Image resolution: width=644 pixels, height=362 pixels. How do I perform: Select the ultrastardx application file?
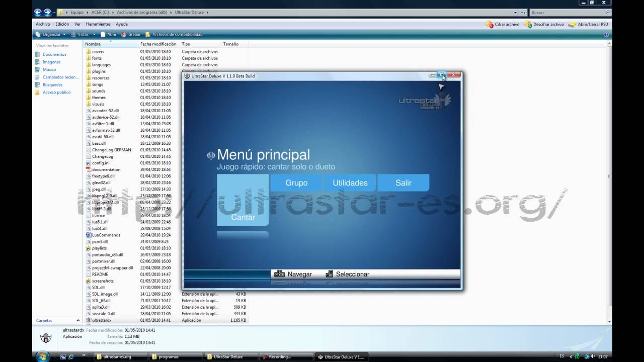98,320
